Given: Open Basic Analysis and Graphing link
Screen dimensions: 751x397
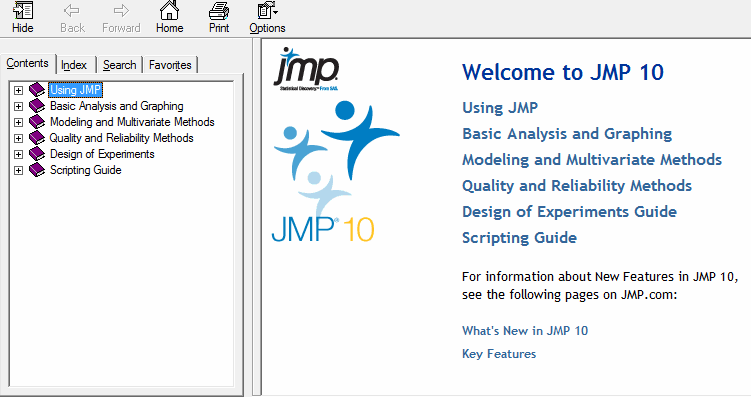Looking at the screenshot, I should 567,134.
